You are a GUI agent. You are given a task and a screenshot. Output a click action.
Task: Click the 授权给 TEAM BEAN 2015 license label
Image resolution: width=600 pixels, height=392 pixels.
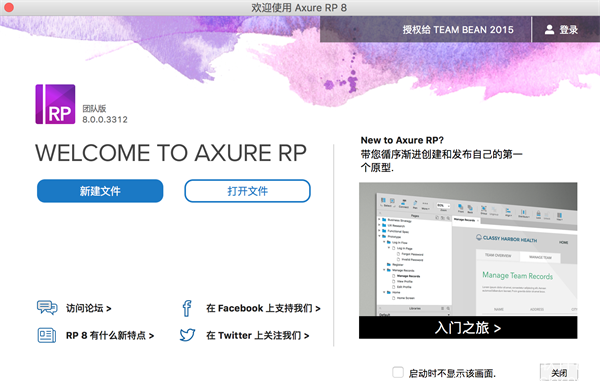458,29
